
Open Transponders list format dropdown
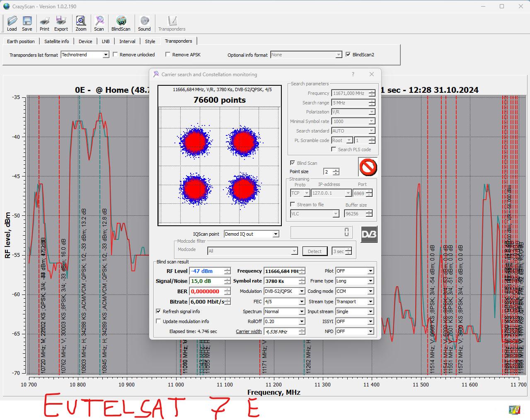tap(106, 55)
